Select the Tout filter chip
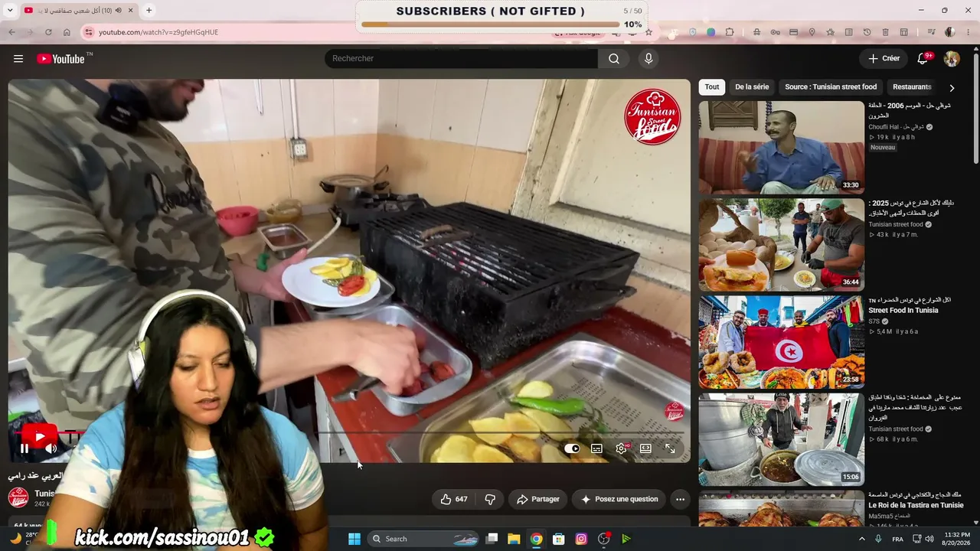The height and width of the screenshot is (551, 980). pyautogui.click(x=712, y=87)
